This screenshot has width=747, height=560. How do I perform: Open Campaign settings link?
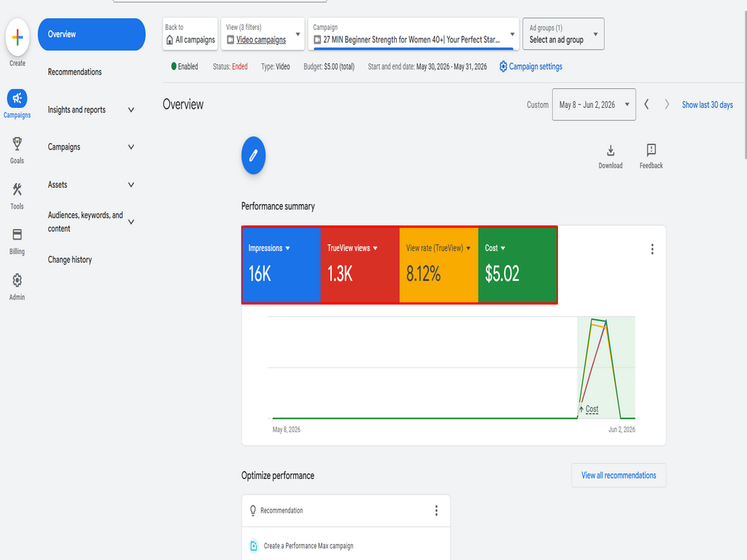pos(535,66)
